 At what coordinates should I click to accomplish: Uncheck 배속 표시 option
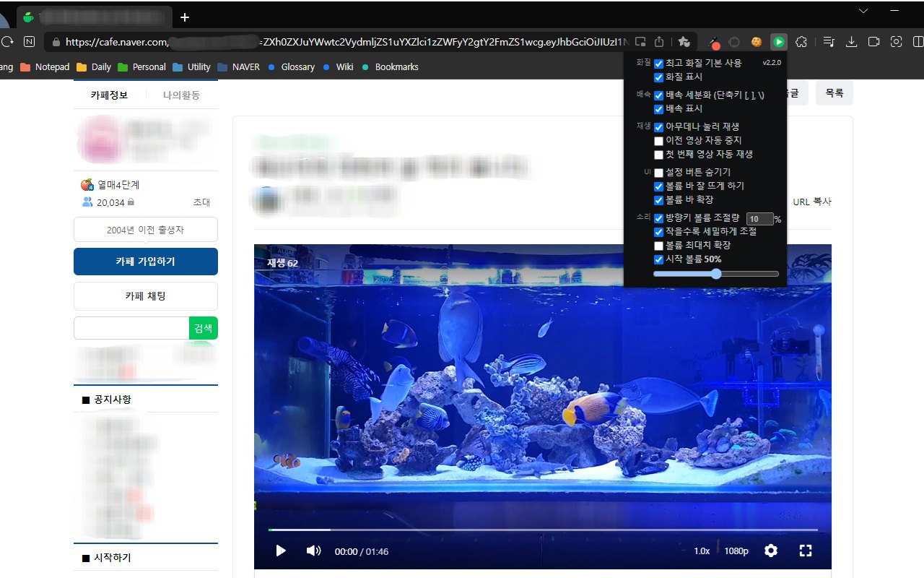coord(658,109)
